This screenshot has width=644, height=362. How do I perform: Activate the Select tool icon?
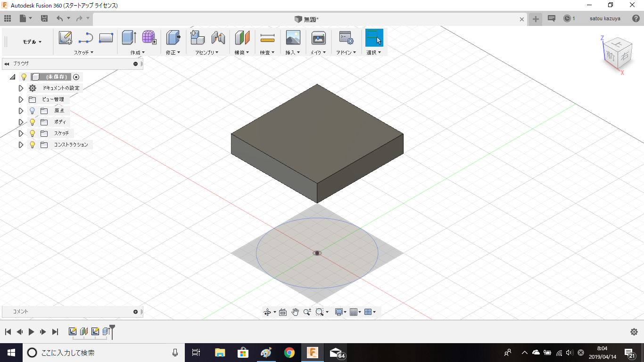(x=374, y=37)
